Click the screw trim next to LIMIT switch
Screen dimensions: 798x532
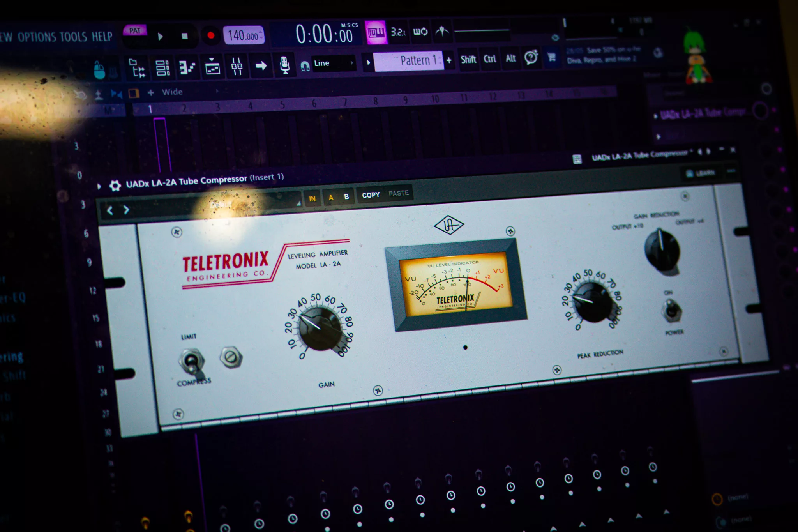pos(231,357)
